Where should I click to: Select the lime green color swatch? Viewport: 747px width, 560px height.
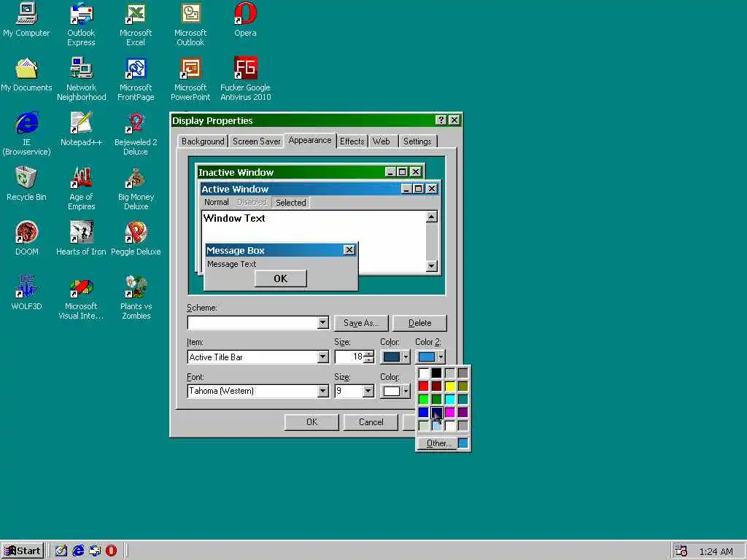pyautogui.click(x=423, y=399)
